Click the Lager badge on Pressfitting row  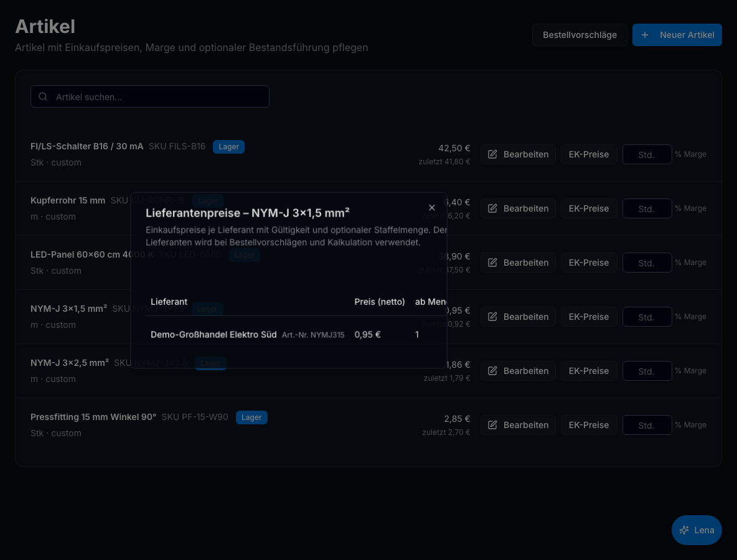click(x=251, y=417)
